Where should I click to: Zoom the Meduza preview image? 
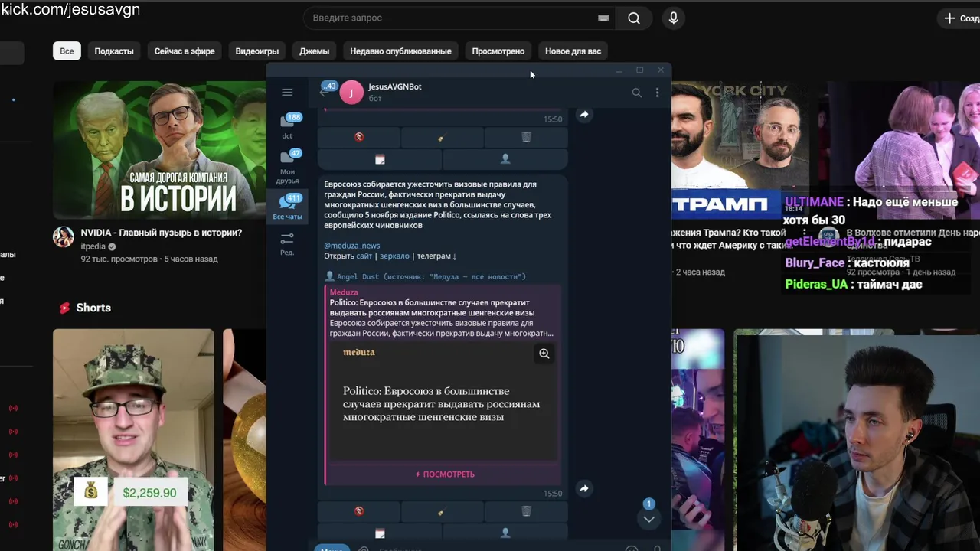coord(544,354)
